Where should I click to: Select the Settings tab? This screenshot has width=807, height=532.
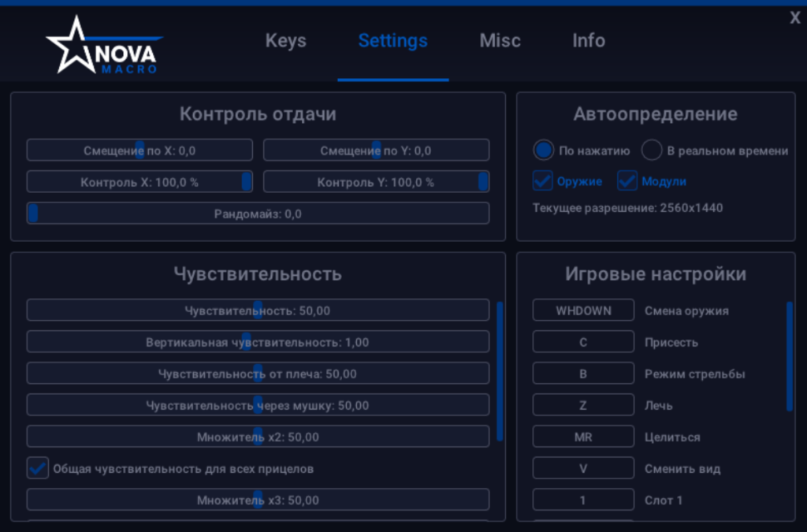[x=392, y=41]
